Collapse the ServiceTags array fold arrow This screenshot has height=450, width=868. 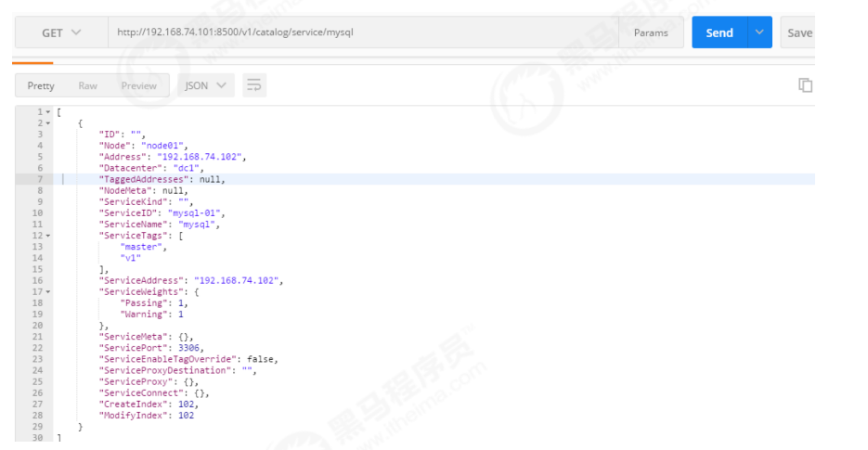click(x=48, y=235)
